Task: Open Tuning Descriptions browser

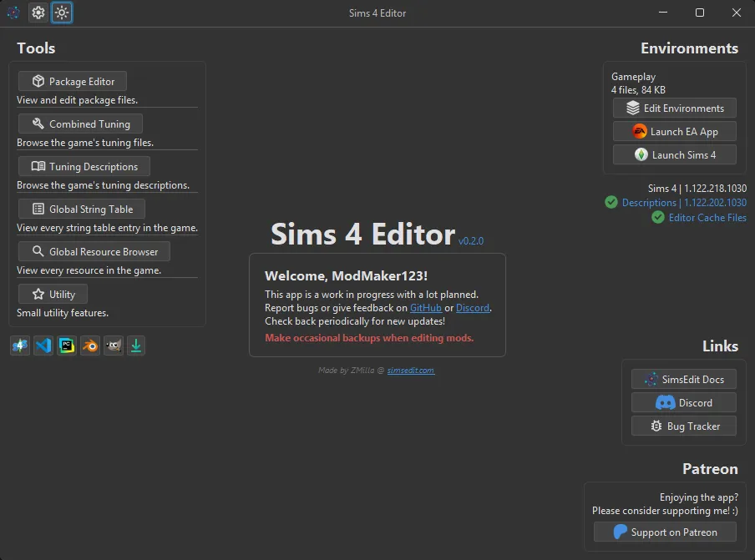Action: pos(84,166)
